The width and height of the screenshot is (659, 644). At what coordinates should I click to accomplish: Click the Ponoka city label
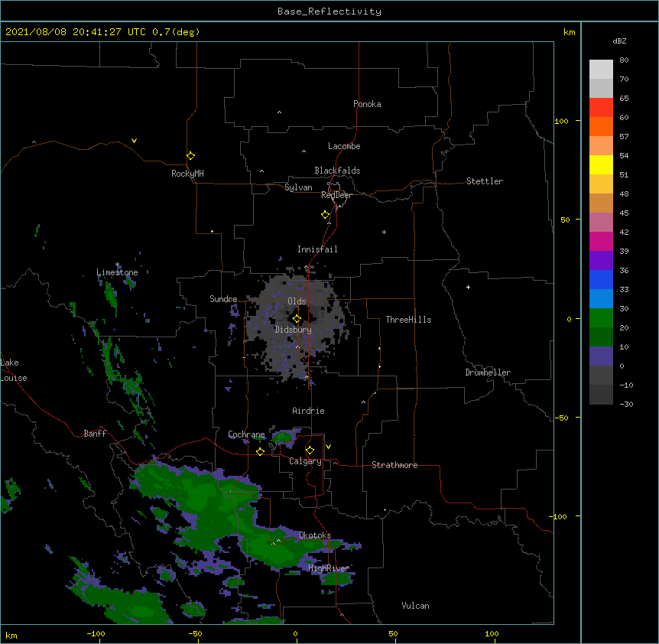(x=367, y=104)
